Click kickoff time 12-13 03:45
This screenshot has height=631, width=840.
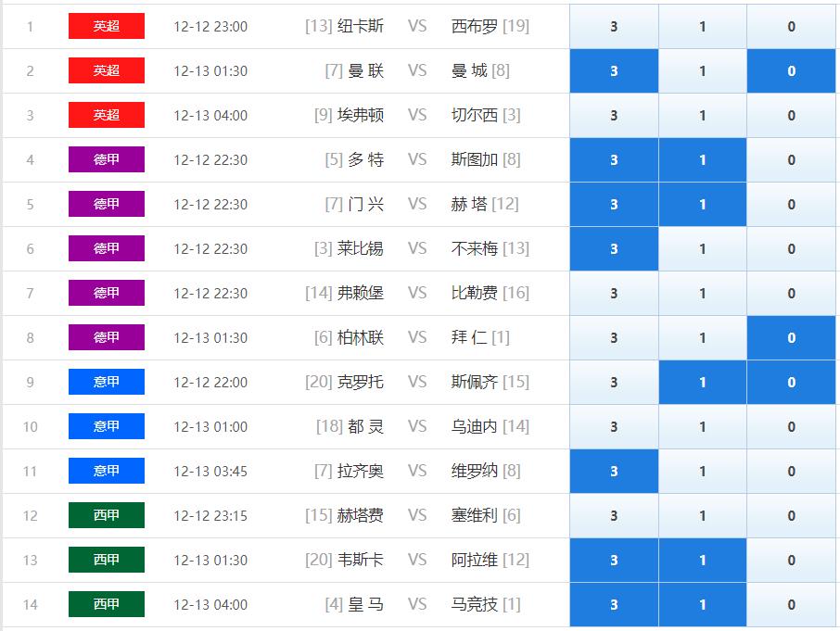(210, 471)
